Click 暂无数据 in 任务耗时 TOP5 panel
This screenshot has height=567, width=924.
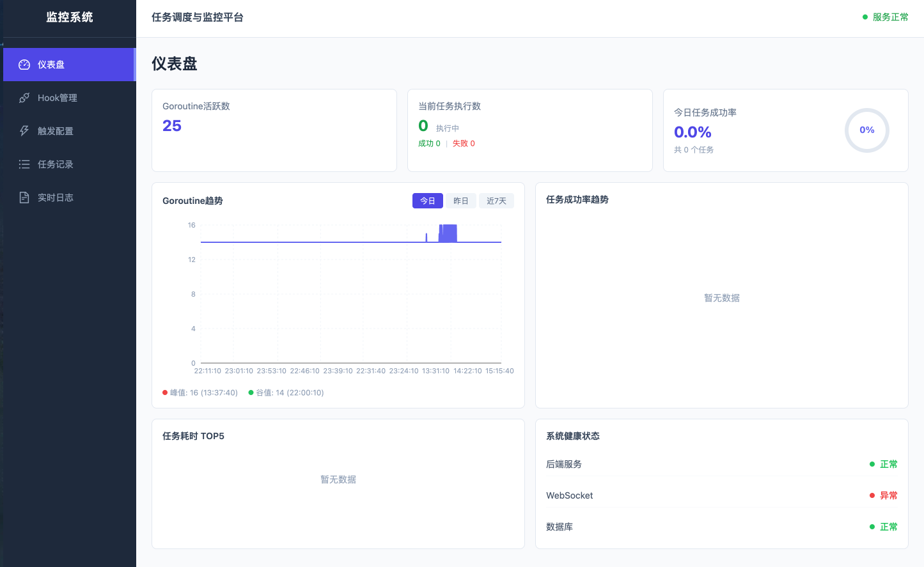coord(338,479)
